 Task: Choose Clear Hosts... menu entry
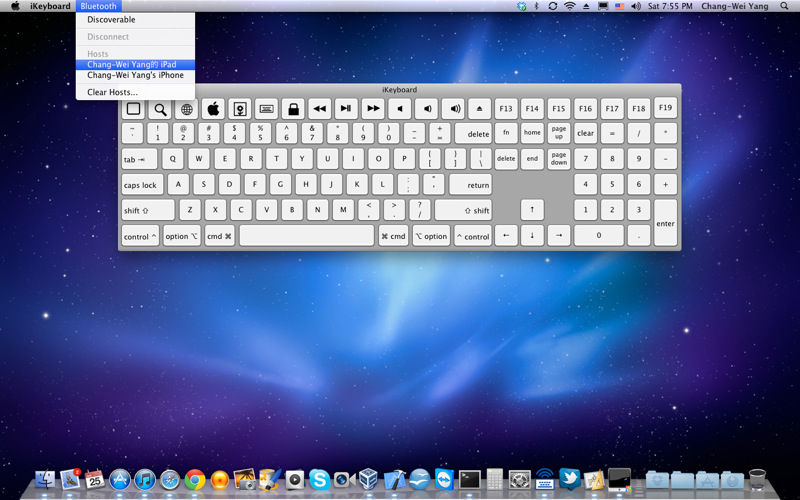click(135, 92)
